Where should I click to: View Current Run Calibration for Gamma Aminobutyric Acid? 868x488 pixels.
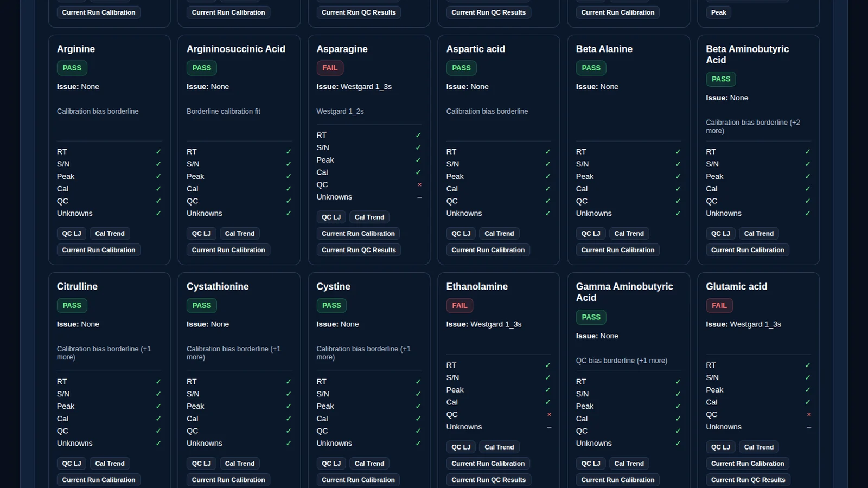click(618, 480)
